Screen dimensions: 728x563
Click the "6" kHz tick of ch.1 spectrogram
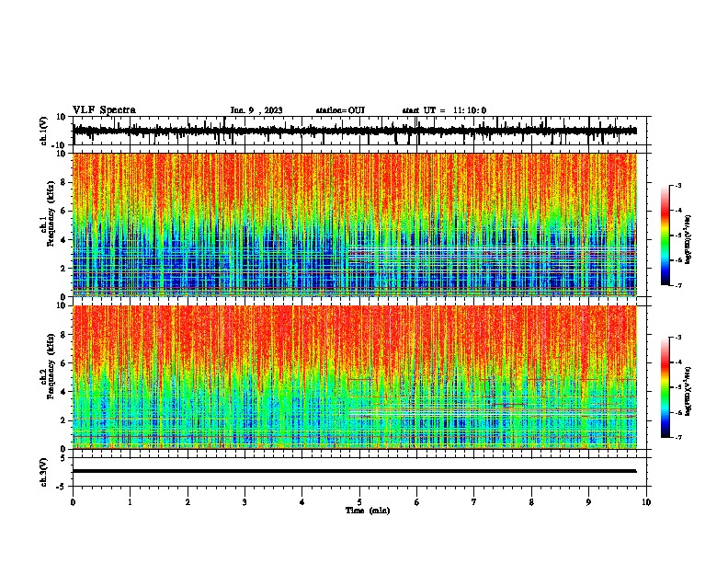tap(64, 211)
